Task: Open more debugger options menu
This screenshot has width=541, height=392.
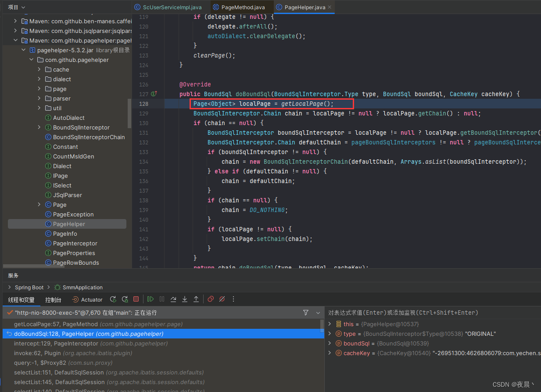Action: (x=233, y=299)
